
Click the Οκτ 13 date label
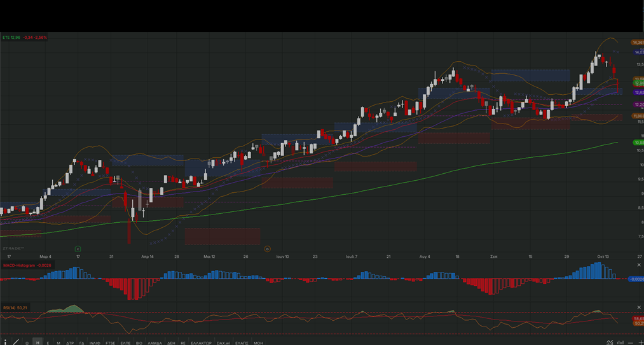[x=603, y=256]
